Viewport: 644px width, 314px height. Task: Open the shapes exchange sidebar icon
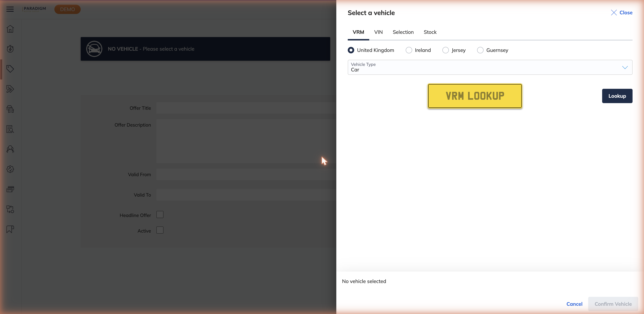10,209
